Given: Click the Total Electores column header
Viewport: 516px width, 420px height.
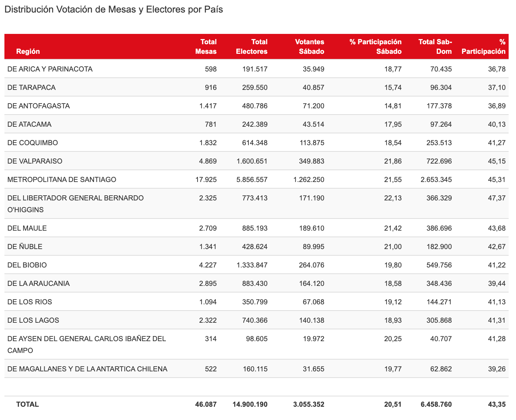Looking at the screenshot, I should [x=251, y=46].
